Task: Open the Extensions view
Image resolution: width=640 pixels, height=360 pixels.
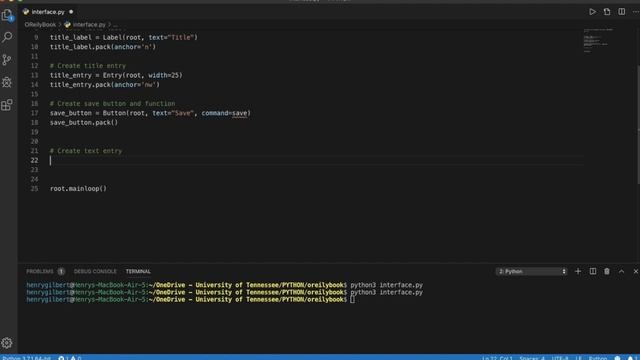Action: (7, 105)
